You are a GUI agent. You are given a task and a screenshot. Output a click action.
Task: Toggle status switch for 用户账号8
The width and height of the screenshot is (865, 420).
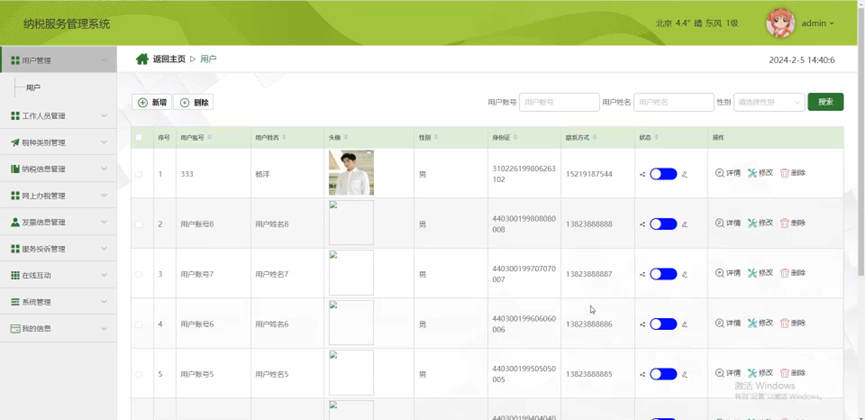(x=663, y=224)
